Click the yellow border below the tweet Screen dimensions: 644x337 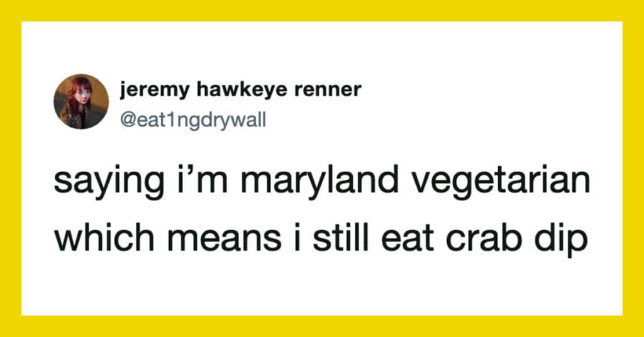tap(322, 326)
